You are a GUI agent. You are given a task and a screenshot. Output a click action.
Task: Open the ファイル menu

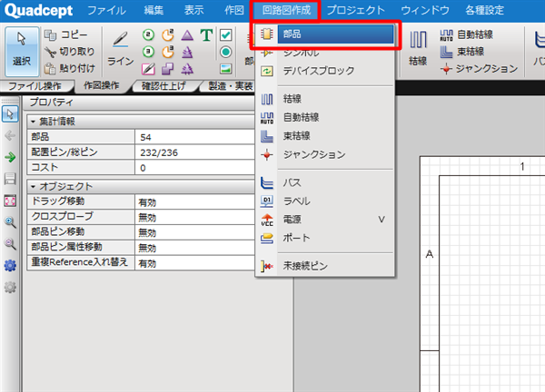(106, 10)
